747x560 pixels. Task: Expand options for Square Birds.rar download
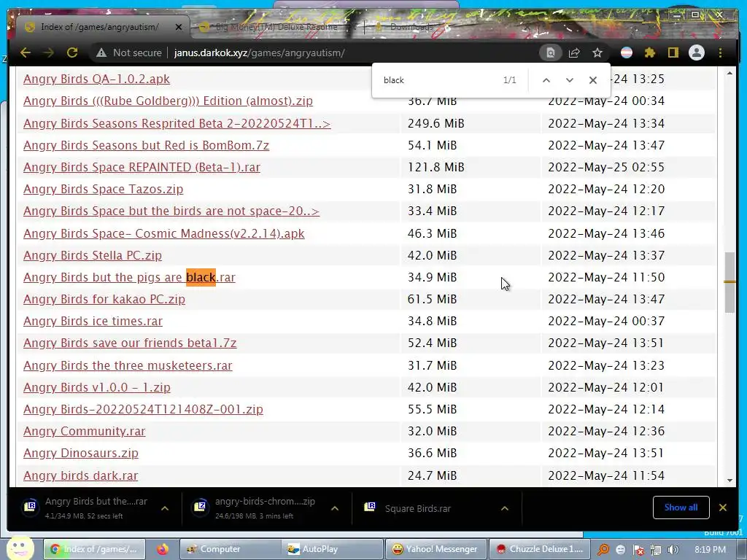pyautogui.click(x=505, y=508)
